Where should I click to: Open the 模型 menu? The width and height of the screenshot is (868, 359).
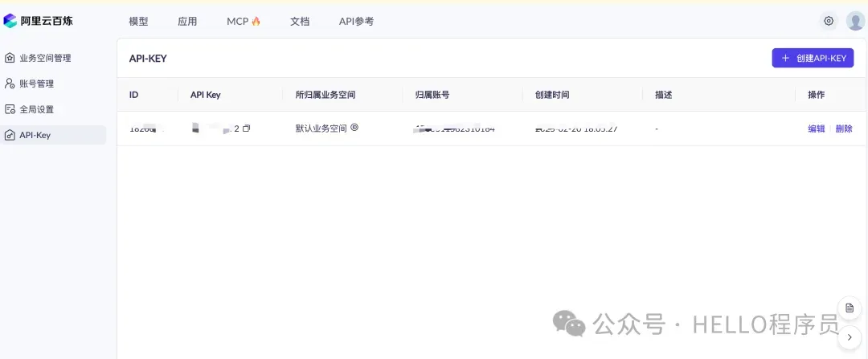click(138, 22)
